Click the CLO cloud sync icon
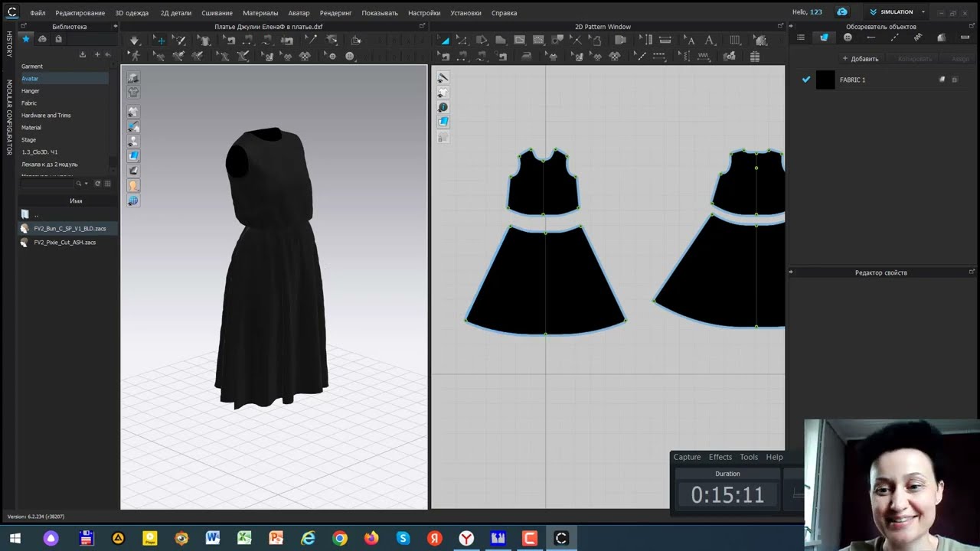Screen dimensions: 980x551 (x=842, y=12)
